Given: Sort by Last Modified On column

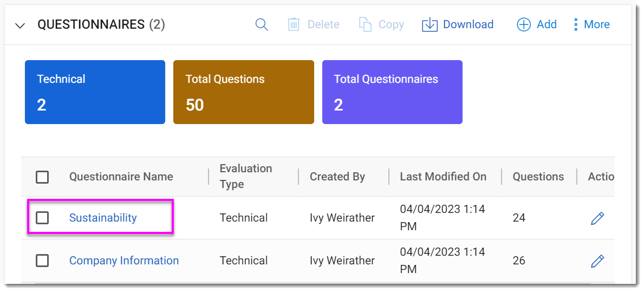Looking at the screenshot, I should [x=443, y=177].
